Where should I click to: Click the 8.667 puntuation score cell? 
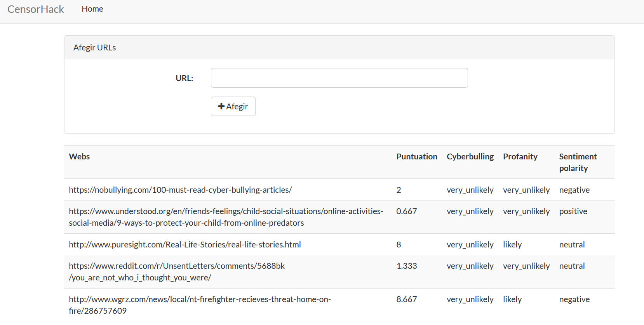click(407, 299)
